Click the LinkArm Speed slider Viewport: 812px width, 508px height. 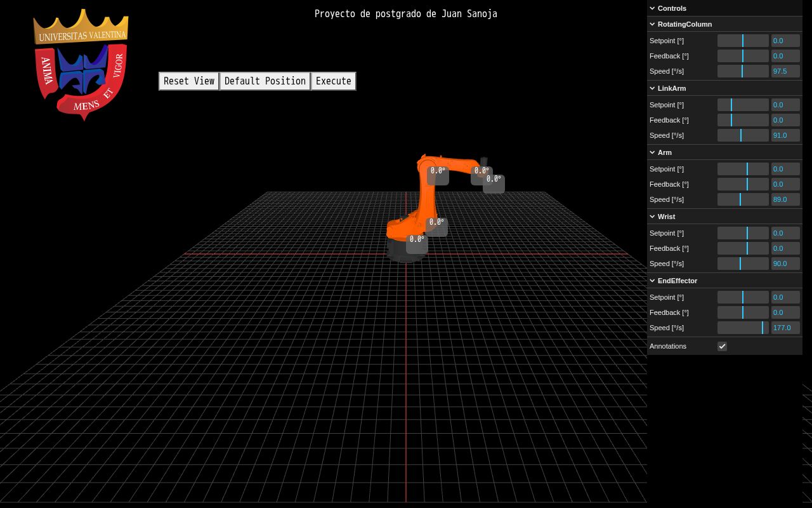[x=743, y=135]
